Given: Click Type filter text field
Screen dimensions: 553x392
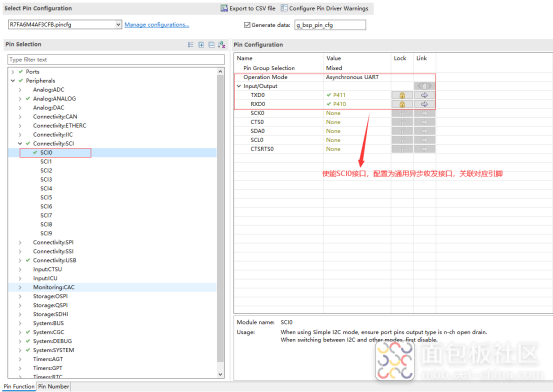Looking at the screenshot, I should click(x=116, y=60).
